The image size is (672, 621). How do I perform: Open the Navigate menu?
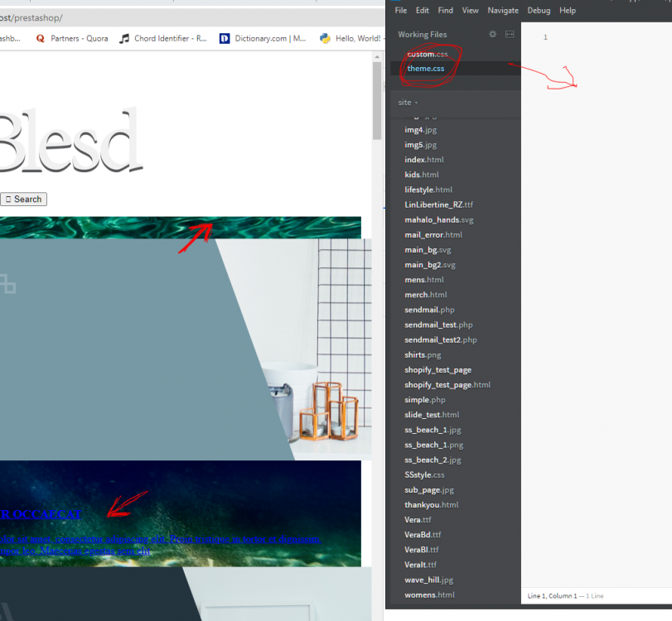click(503, 10)
